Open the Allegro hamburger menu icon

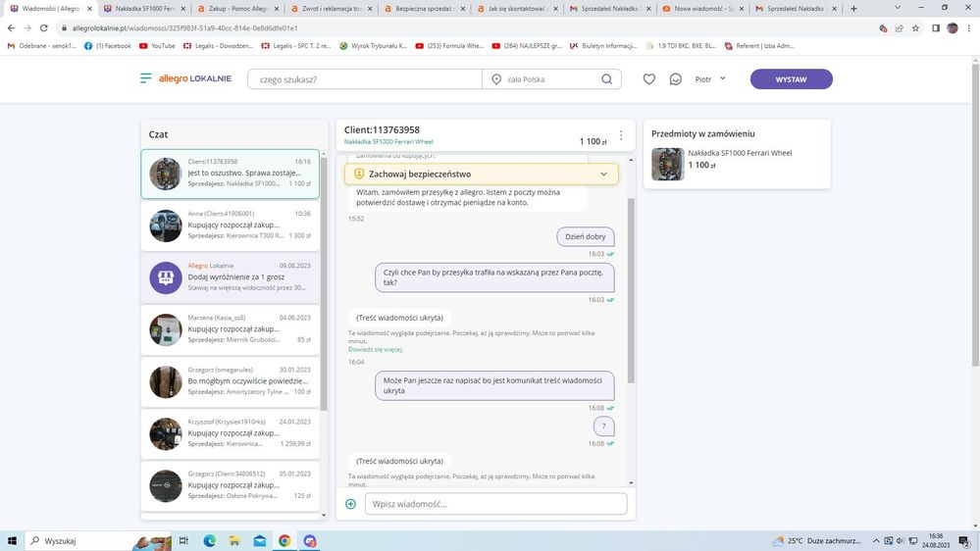tap(145, 78)
